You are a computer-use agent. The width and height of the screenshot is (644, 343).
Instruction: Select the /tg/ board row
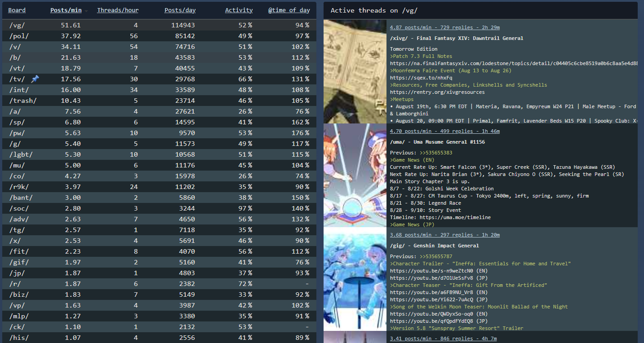click(159, 230)
